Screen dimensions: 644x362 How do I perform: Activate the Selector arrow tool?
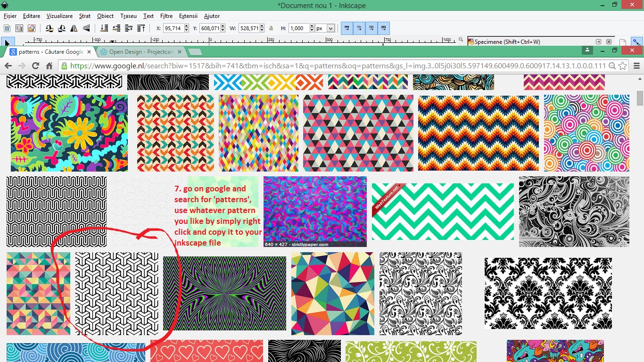pyautogui.click(x=8, y=41)
